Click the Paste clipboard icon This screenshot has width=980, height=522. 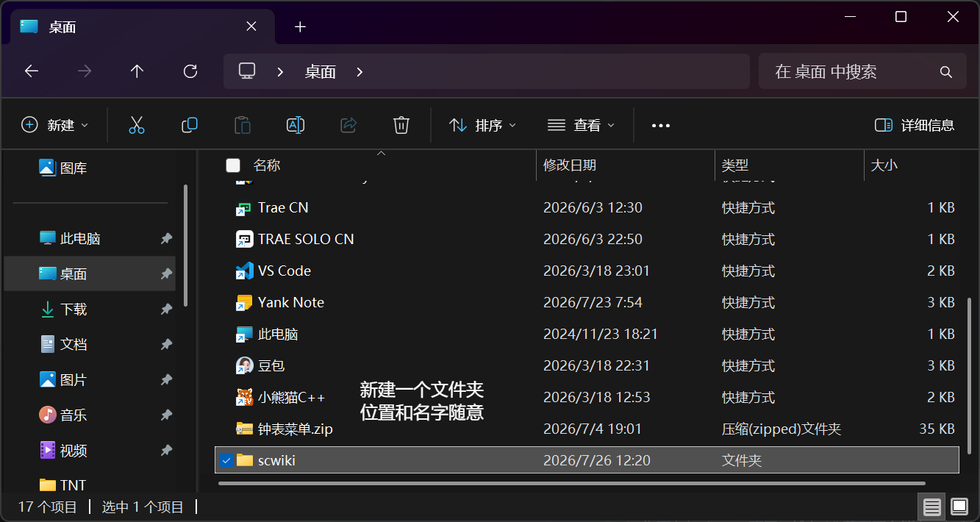coord(243,125)
